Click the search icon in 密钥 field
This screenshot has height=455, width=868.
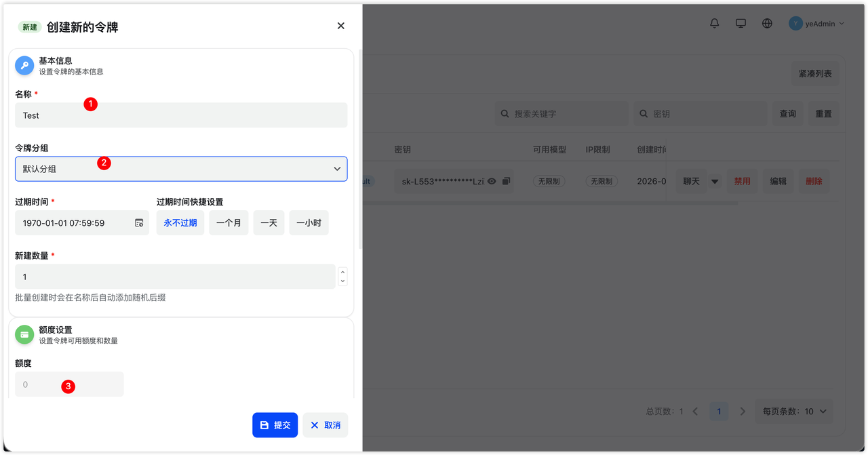pos(644,114)
